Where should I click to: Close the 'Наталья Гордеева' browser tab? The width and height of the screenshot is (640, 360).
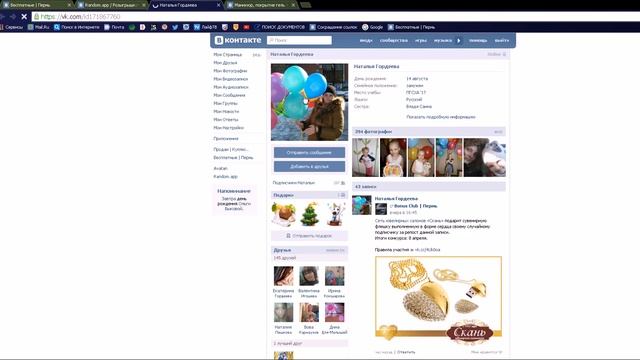pyautogui.click(x=218, y=5)
